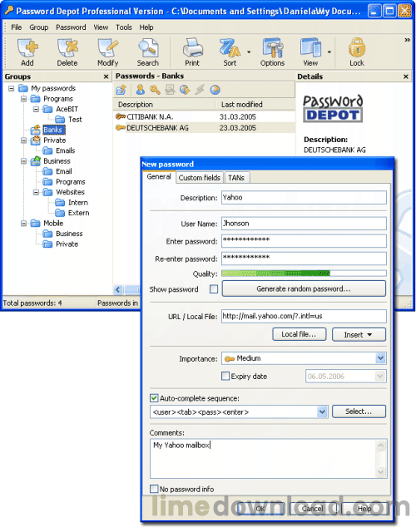The height and width of the screenshot is (532, 416).
Task: Click the Comments box scroll down arrow
Action: click(381, 471)
